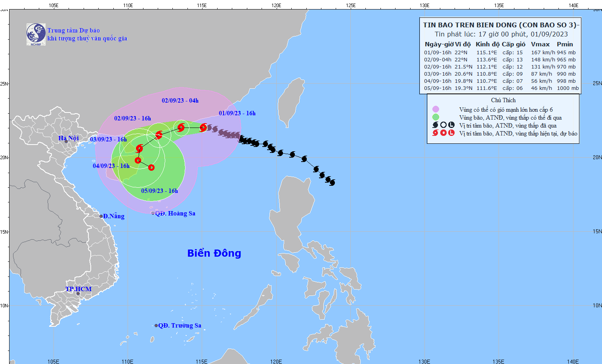Click green legend swatch for storm path zone

[436, 117]
